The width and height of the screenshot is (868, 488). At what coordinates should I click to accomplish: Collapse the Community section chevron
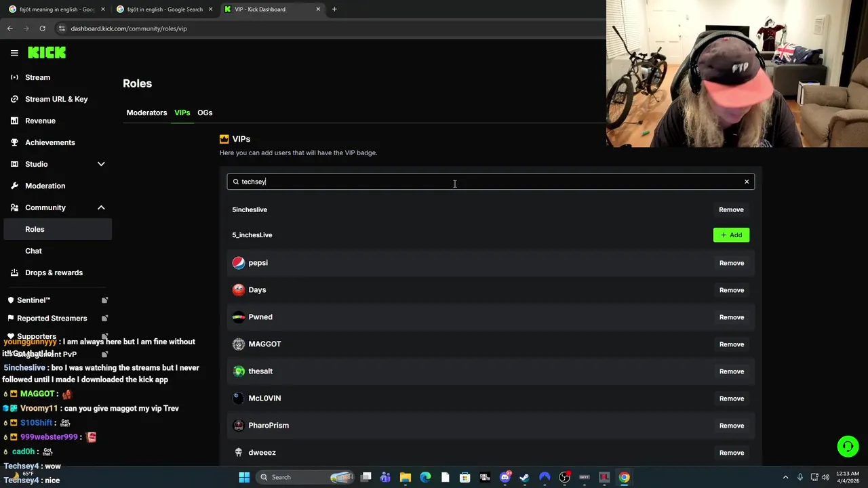101,207
